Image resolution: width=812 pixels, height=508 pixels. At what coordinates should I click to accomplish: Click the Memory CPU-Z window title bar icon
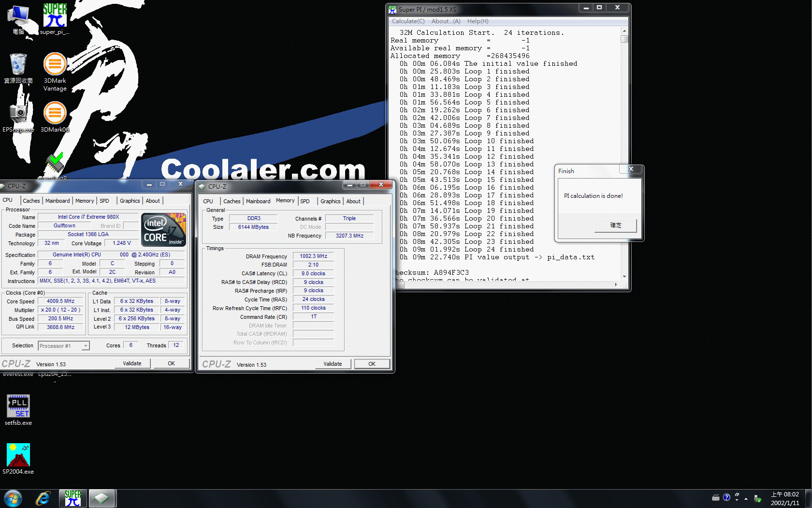(x=202, y=186)
